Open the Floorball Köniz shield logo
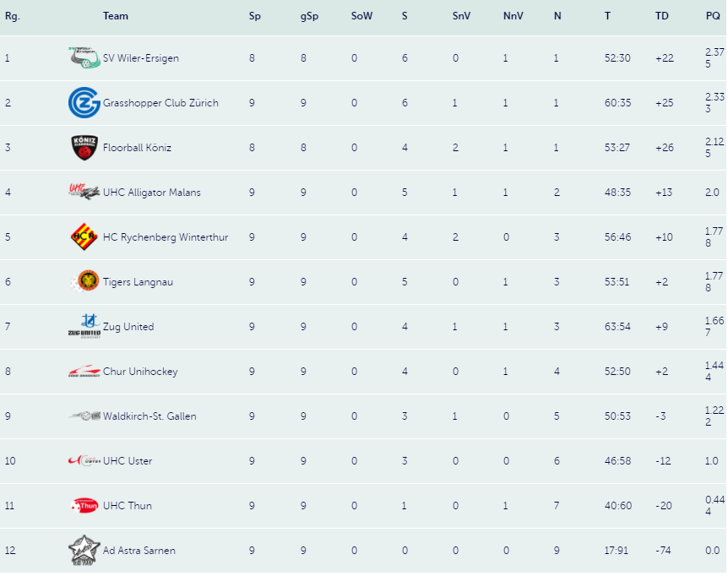728x576 pixels. click(84, 148)
